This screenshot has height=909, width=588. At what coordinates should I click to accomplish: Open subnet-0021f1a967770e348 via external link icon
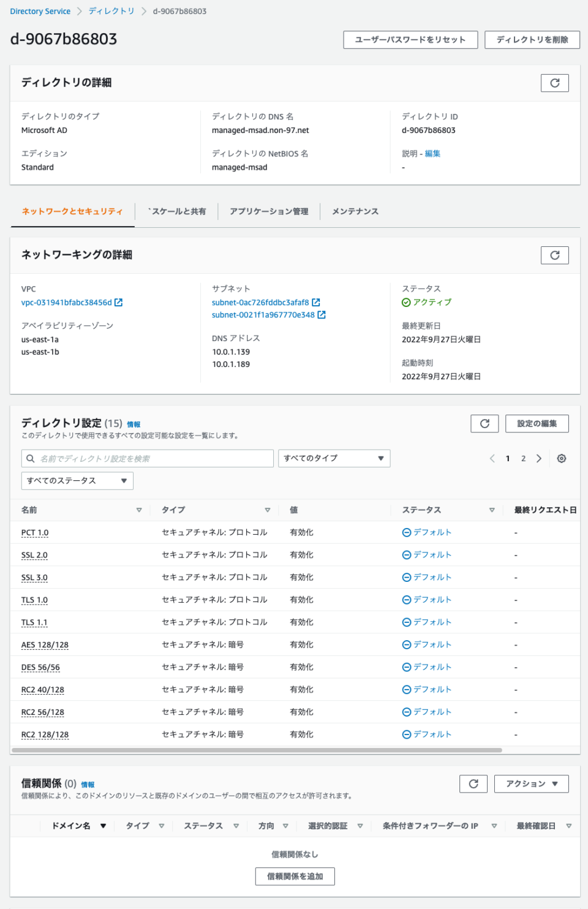[323, 315]
